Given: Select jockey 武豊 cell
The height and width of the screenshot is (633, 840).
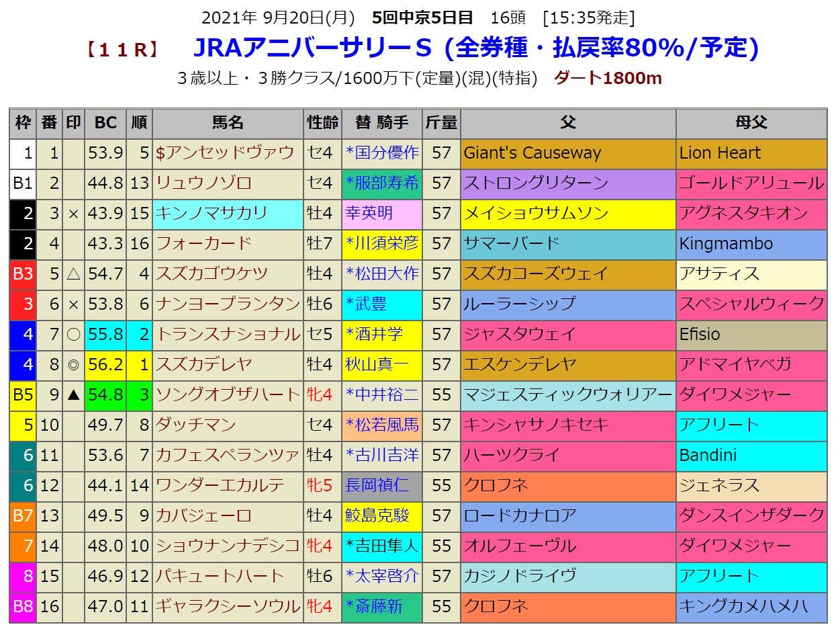Looking at the screenshot, I should (381, 304).
